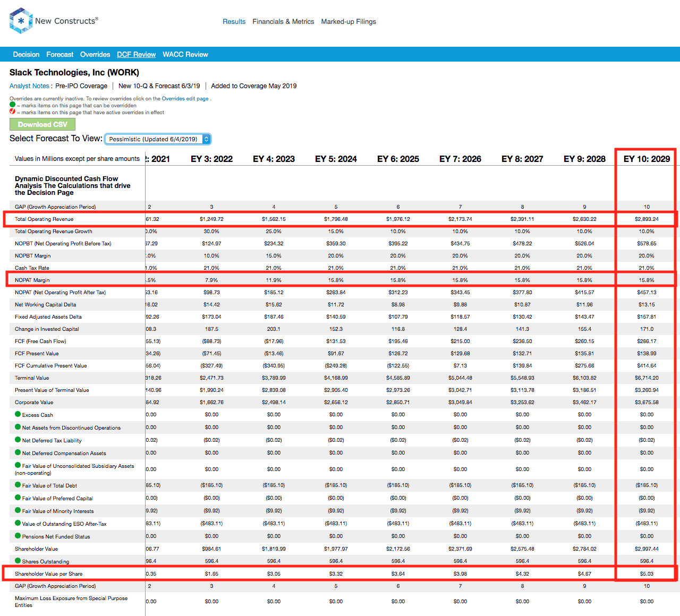Image resolution: width=680 pixels, height=616 pixels.
Task: Click the Download CSV button
Action: pyautogui.click(x=42, y=124)
